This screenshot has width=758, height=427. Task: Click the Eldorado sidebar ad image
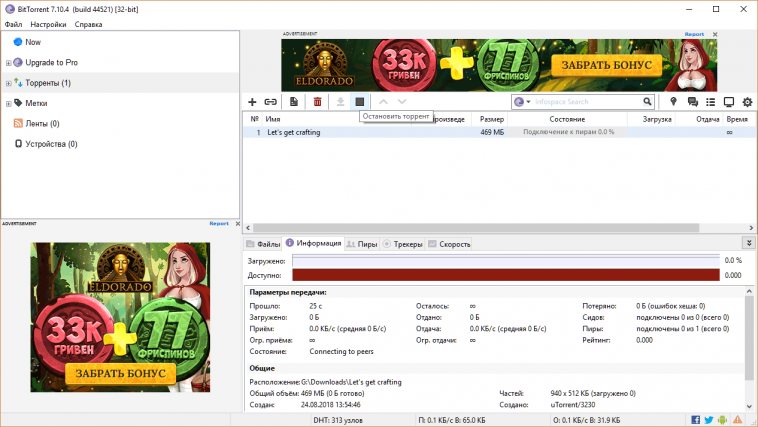(x=120, y=317)
